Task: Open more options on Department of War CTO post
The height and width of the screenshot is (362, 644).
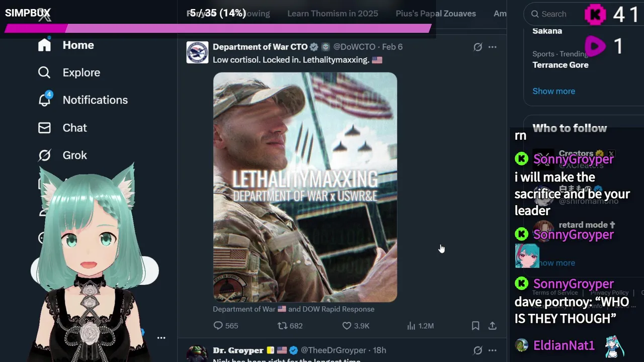Action: pos(493,47)
